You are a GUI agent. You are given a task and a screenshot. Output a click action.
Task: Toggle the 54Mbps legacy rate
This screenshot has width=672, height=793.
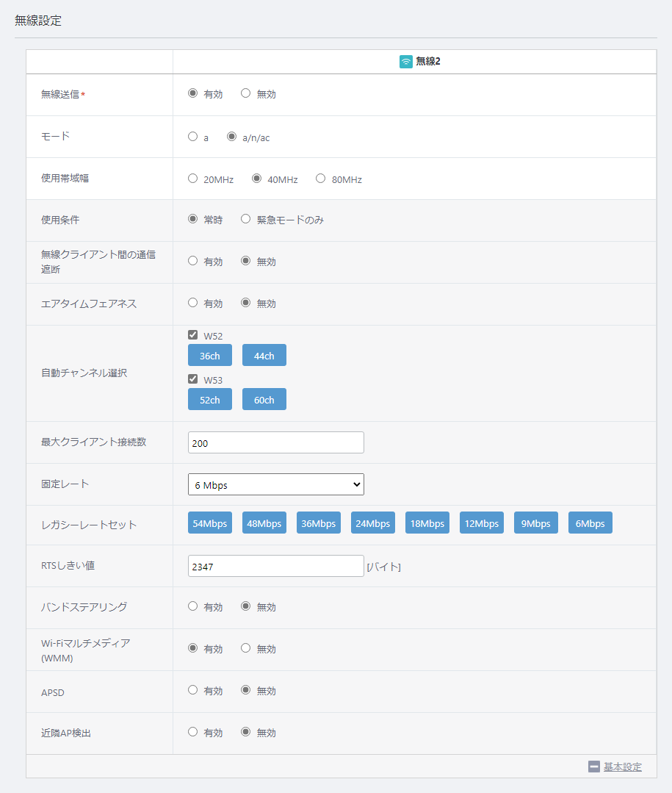[210, 523]
